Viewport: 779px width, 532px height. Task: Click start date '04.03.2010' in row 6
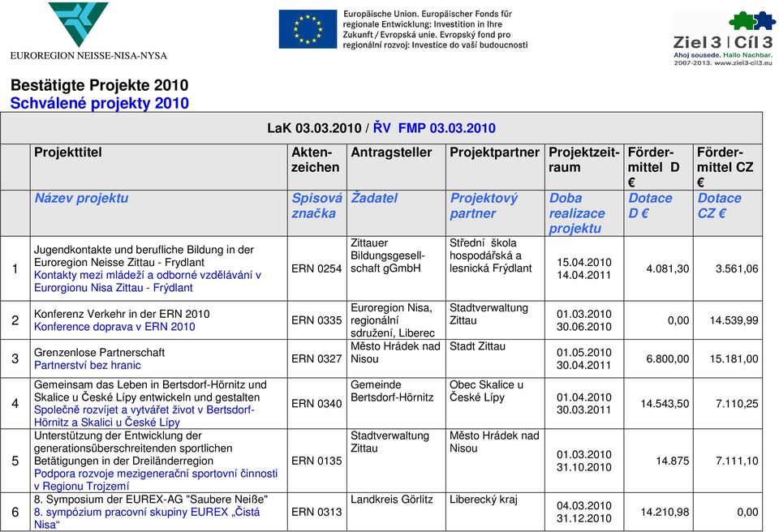[x=583, y=506]
